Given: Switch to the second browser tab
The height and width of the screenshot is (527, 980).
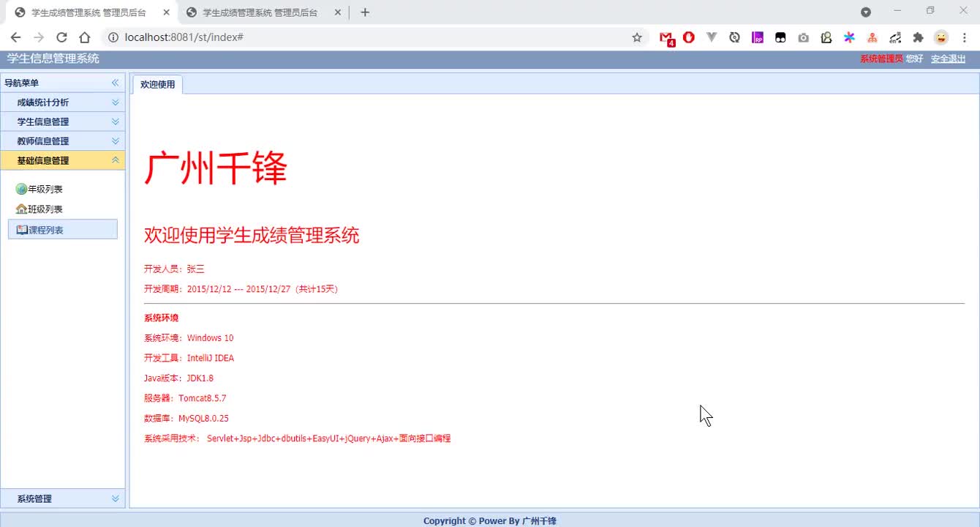Looking at the screenshot, I should [x=262, y=12].
